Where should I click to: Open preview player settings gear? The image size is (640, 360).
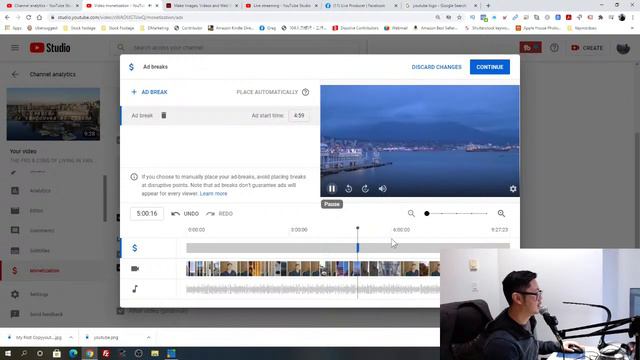[513, 189]
